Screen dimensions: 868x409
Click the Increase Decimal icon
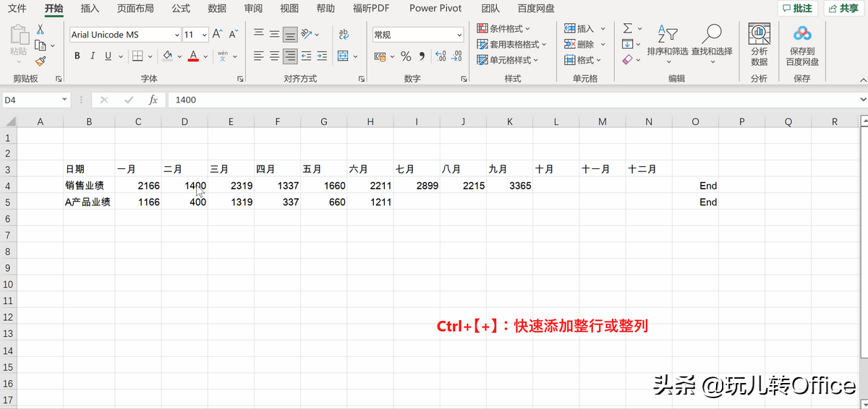439,56
